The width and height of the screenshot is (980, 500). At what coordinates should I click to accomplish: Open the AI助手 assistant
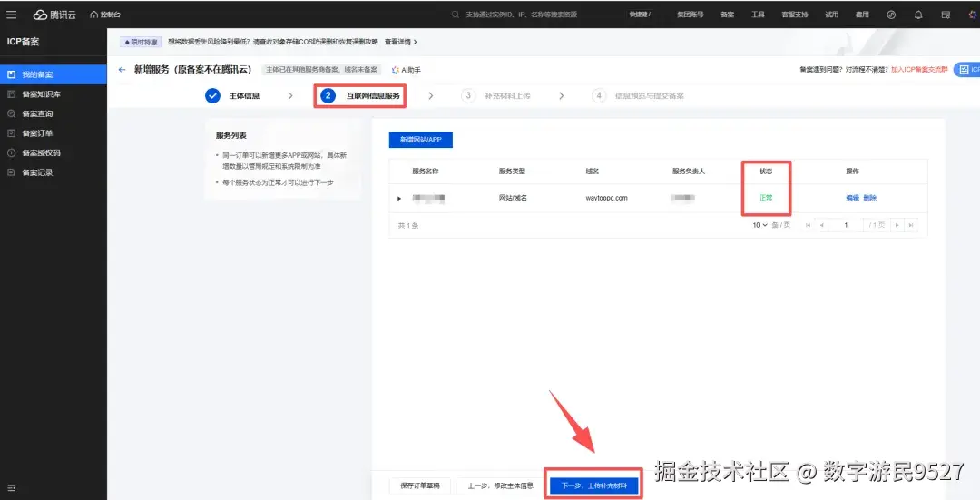point(407,70)
